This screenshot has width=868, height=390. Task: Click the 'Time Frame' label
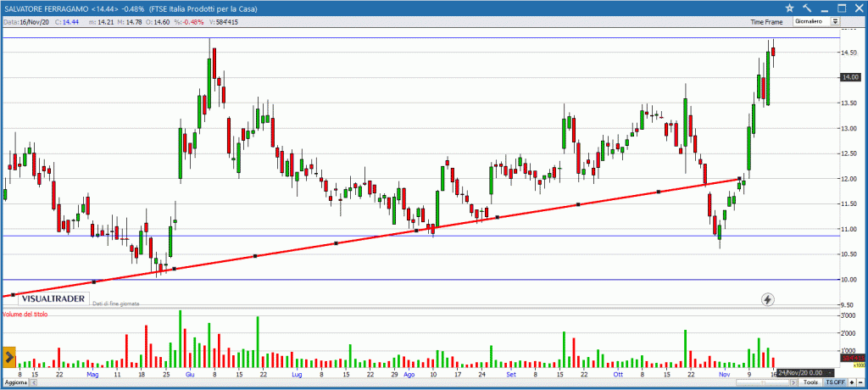[x=766, y=22]
